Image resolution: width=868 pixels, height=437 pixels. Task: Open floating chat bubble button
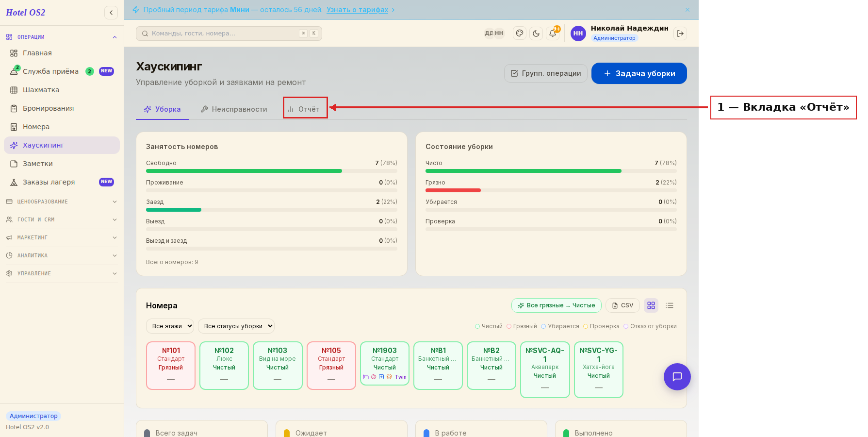coord(677,377)
